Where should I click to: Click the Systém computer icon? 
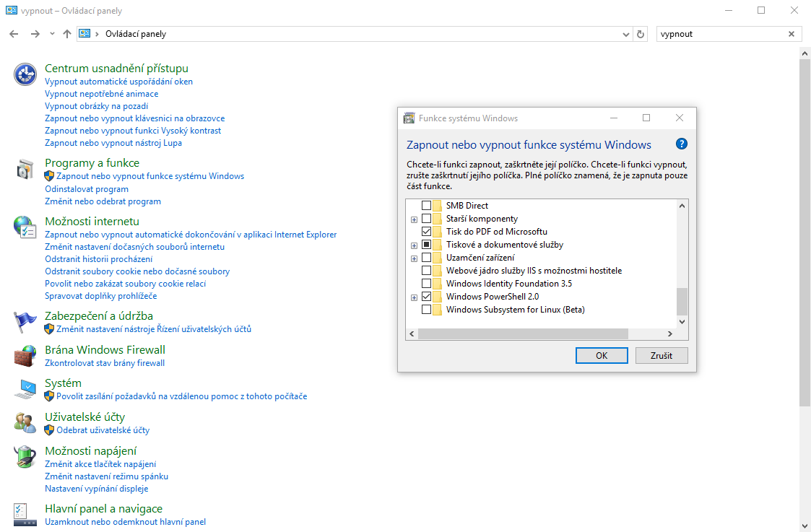tap(25, 388)
